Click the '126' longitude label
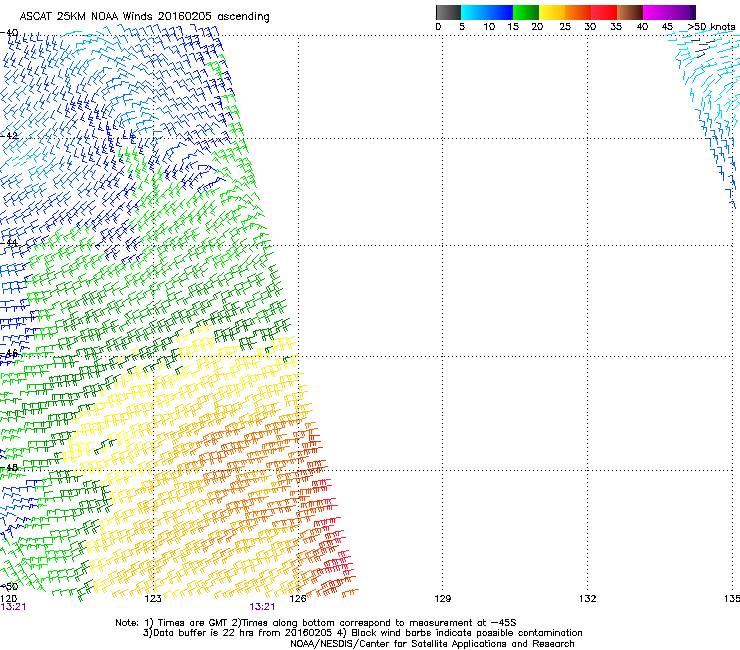Viewport: 740px width, 650px height. [298, 599]
